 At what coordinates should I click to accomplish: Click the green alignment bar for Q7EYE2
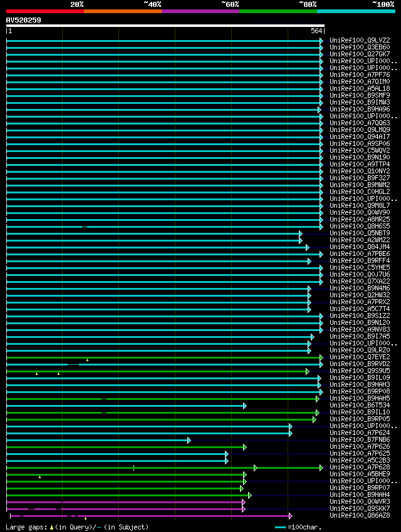pyautogui.click(x=164, y=357)
